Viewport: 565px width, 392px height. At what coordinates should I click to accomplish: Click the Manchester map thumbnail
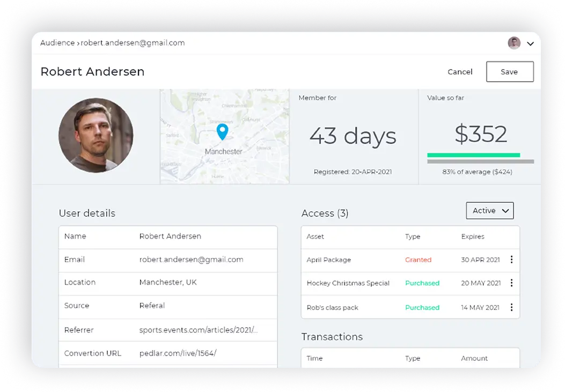click(x=224, y=136)
